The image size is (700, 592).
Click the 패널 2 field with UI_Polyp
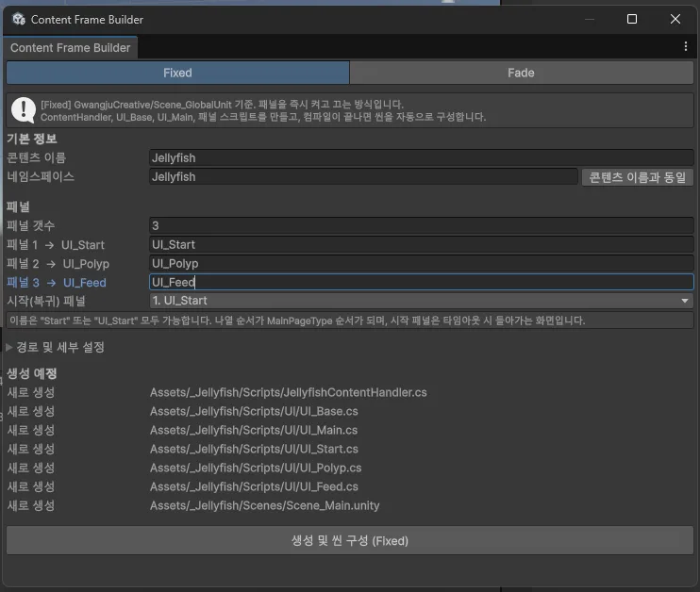coord(421,263)
